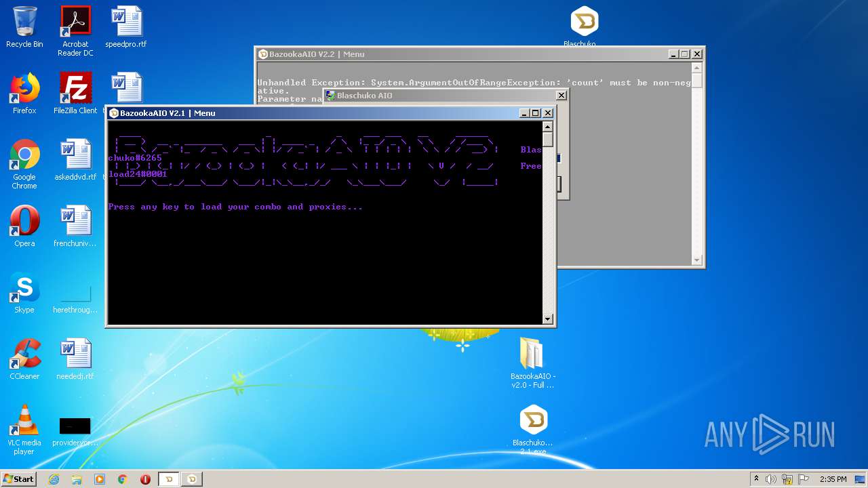Select the neededj.rtf document icon
Viewport: 868px width, 488px height.
point(75,359)
